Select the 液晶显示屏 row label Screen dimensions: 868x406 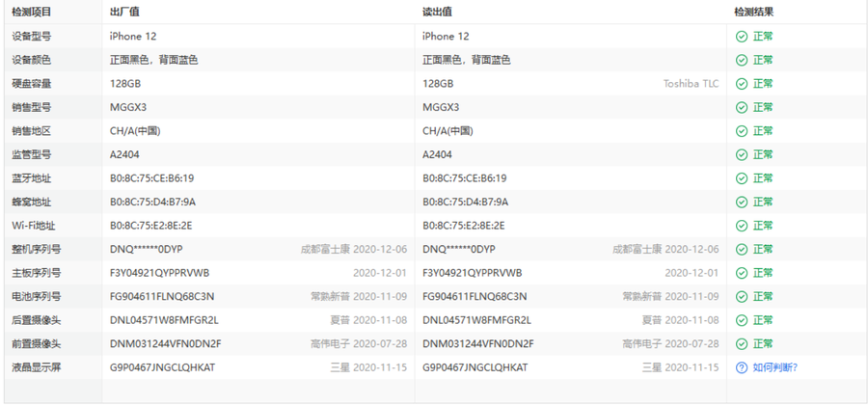tap(37, 367)
